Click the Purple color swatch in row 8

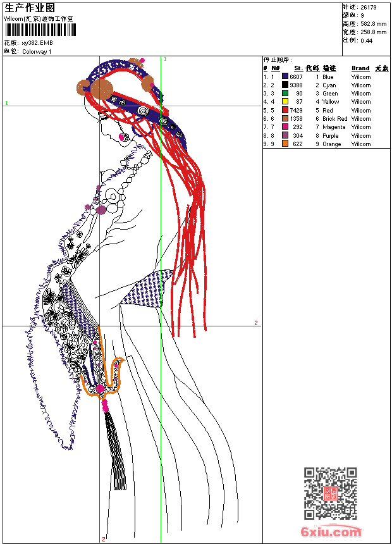click(x=285, y=135)
